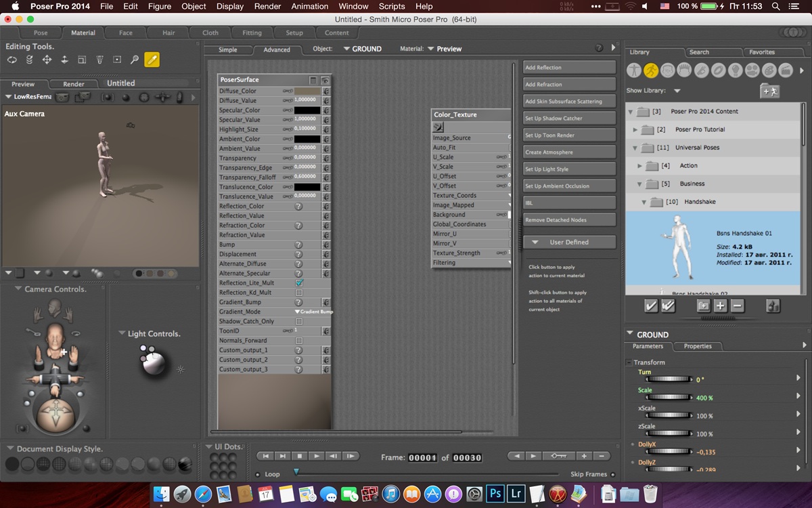Viewport: 812px width, 508px height.
Task: Switch to the Cloth room tab
Action: point(210,33)
